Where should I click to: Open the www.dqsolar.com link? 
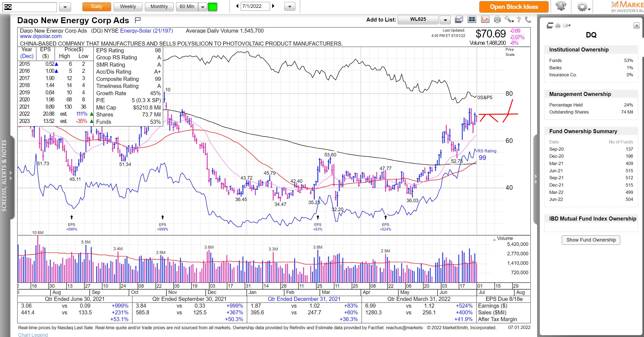(41, 36)
